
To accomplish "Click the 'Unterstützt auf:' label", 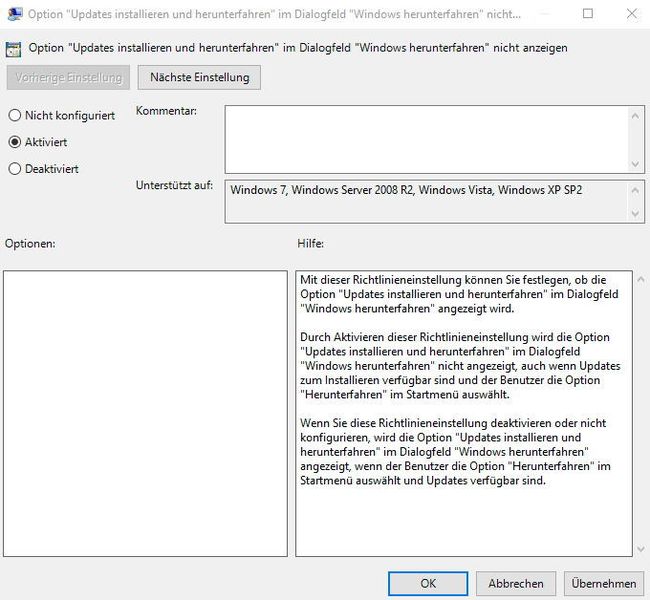I will pyautogui.click(x=175, y=185).
